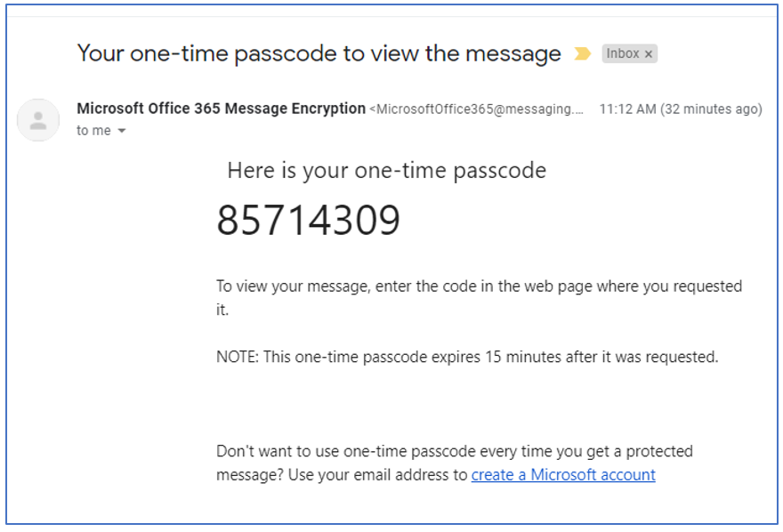Click the passcode number 85714309

point(308,220)
